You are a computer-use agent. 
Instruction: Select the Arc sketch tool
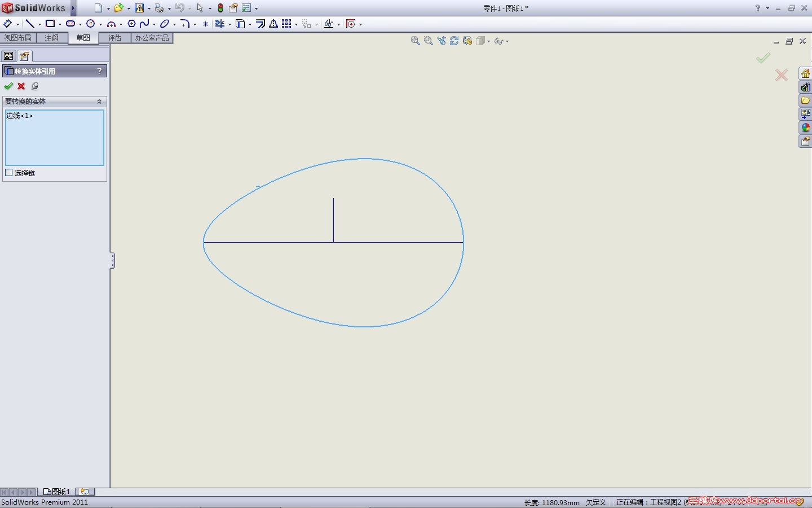pyautogui.click(x=111, y=24)
